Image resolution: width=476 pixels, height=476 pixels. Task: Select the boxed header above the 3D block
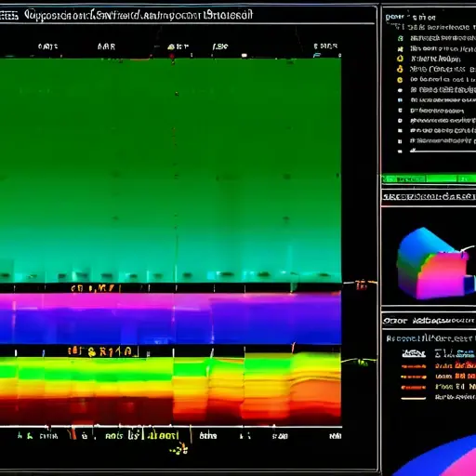coord(430,196)
